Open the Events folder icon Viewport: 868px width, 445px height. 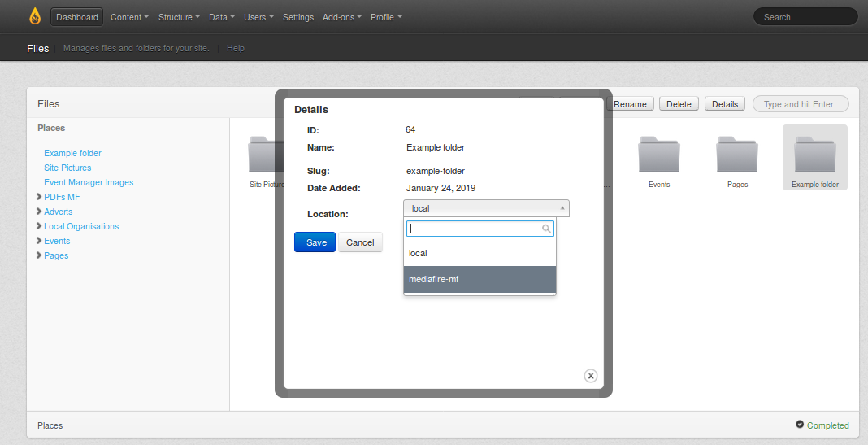[659, 155]
